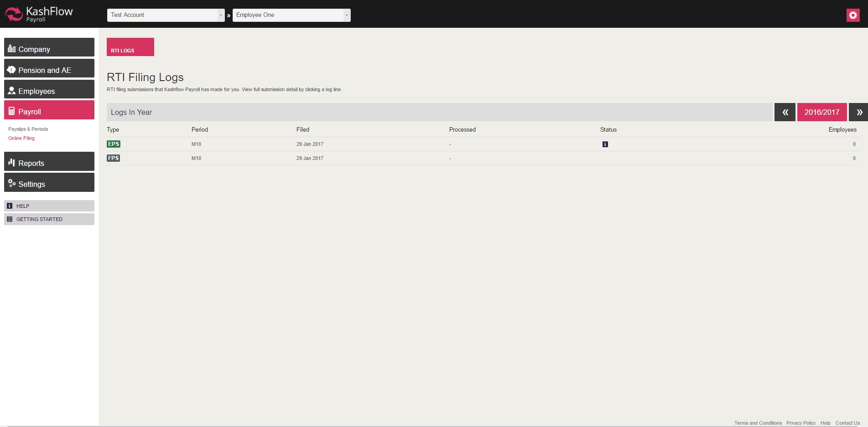Select the Payroll menu item
Screen dimensions: 868x427
pos(49,110)
